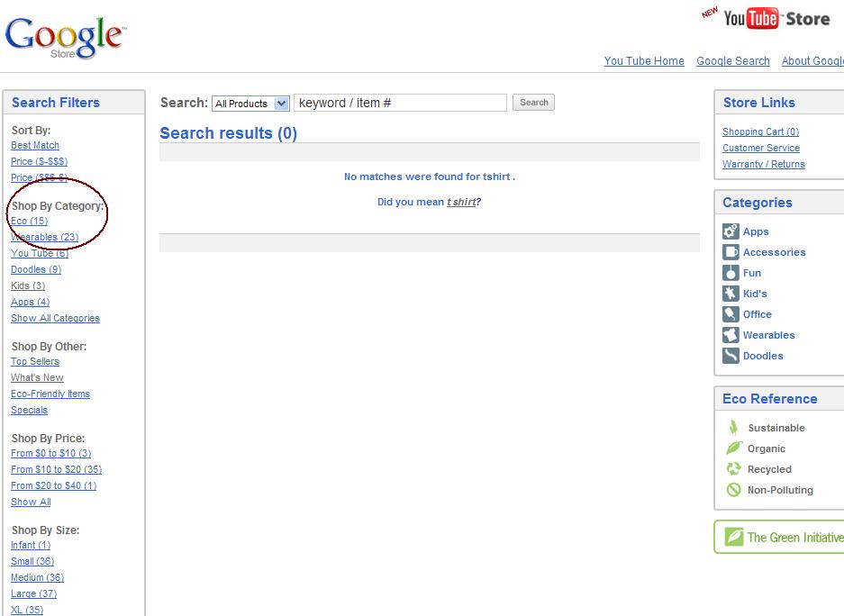Filter by You Tube (6) category
844x616 pixels.
[x=40, y=253]
